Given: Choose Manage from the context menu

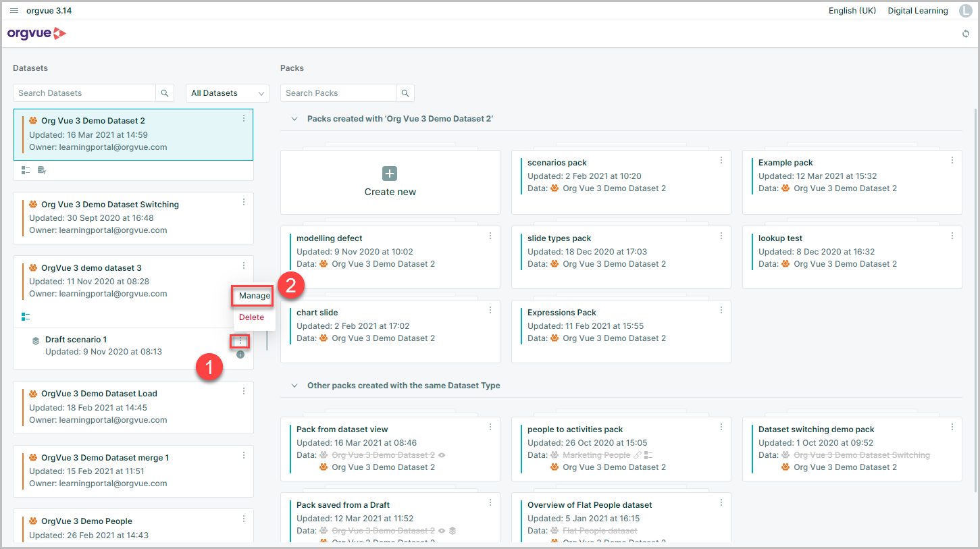Looking at the screenshot, I should 254,296.
